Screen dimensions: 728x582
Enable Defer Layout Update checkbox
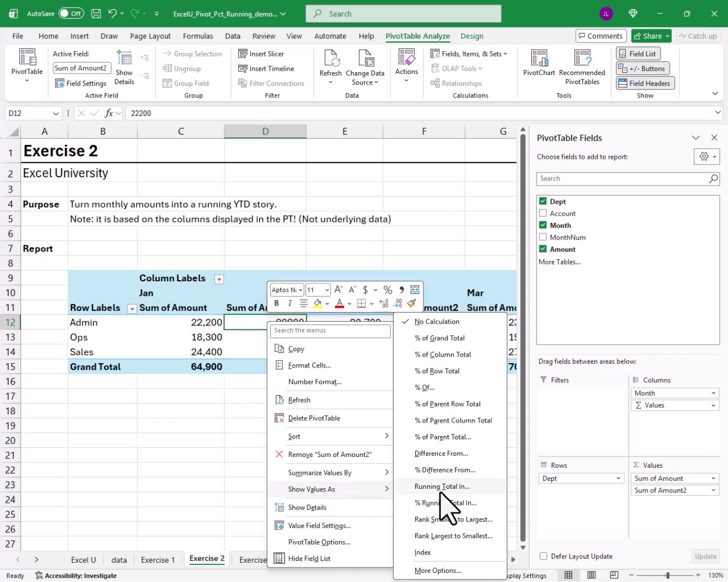544,556
